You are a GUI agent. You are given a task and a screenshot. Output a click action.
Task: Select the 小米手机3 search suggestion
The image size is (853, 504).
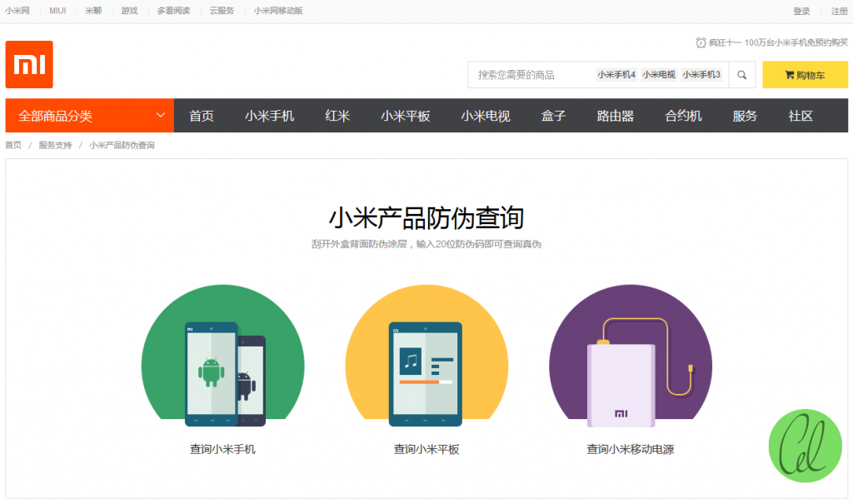coord(701,75)
